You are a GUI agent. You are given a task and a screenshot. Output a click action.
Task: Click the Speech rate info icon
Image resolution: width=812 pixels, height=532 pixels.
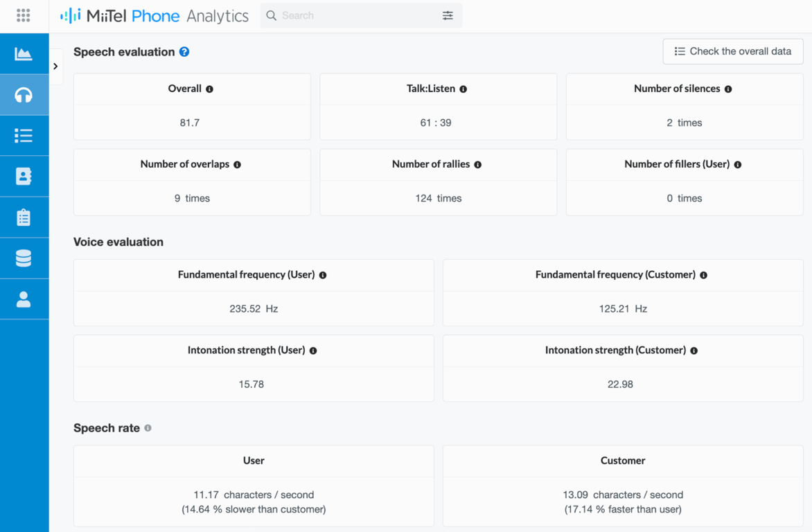coord(148,428)
